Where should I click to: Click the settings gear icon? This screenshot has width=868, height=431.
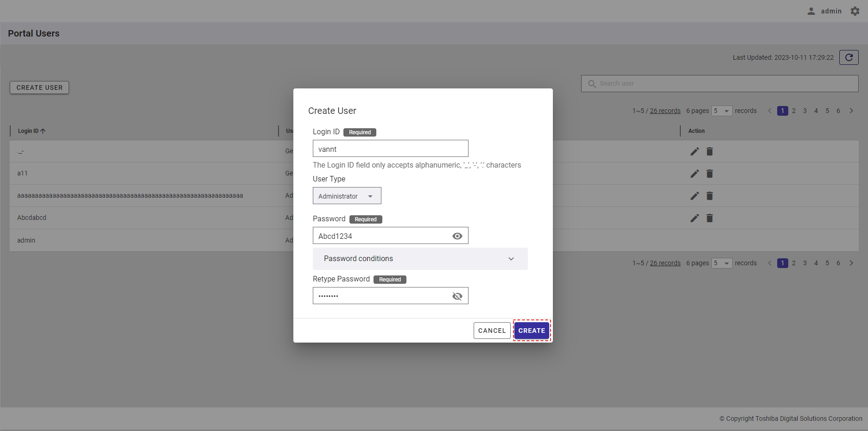[x=855, y=11]
